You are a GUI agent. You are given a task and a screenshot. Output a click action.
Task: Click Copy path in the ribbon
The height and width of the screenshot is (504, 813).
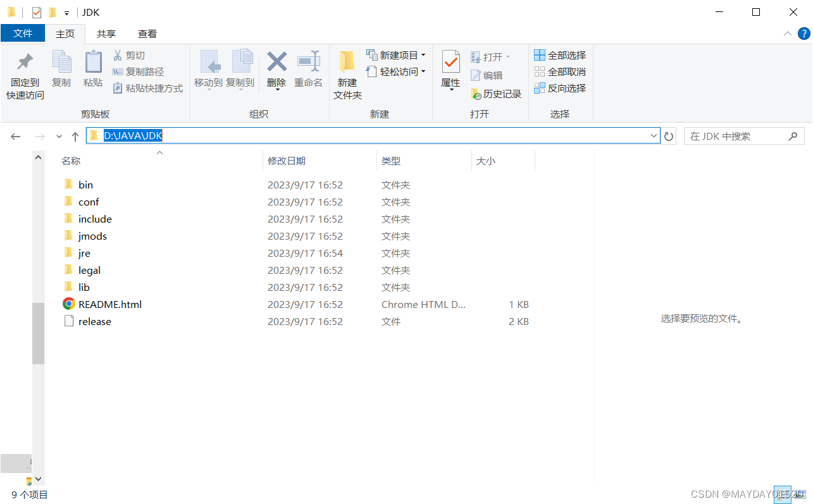[x=138, y=72]
